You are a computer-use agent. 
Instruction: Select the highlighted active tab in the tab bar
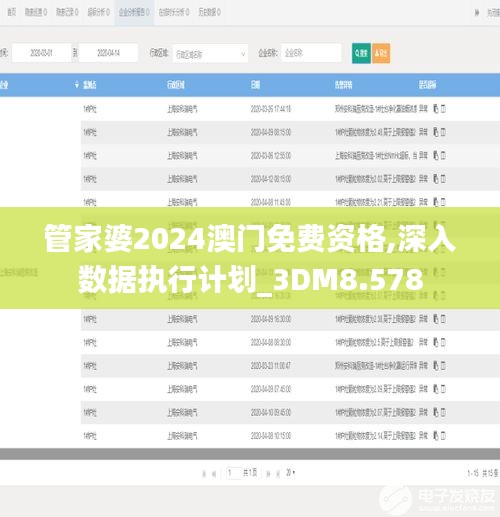(134, 12)
